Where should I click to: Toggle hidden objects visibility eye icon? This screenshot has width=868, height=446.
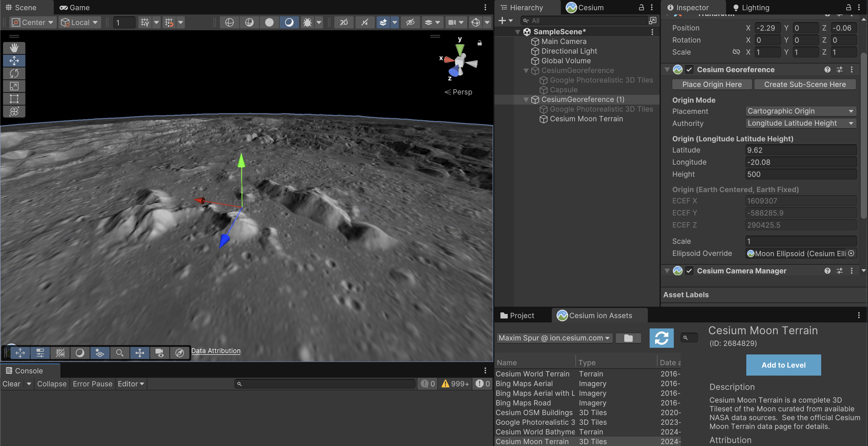(410, 23)
